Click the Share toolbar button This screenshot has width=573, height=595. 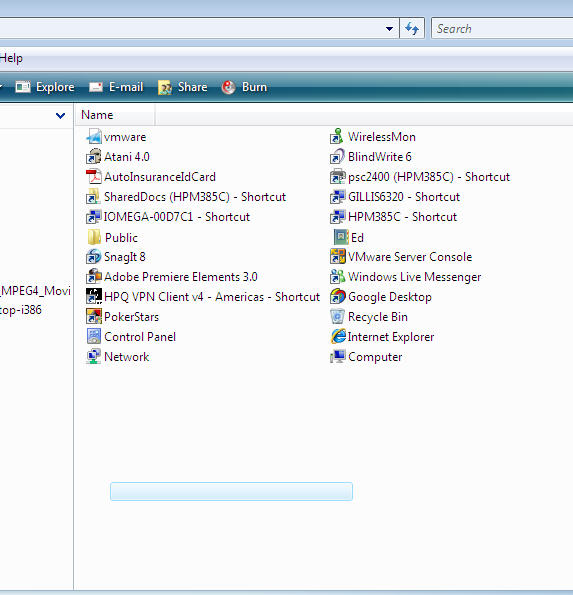183,87
